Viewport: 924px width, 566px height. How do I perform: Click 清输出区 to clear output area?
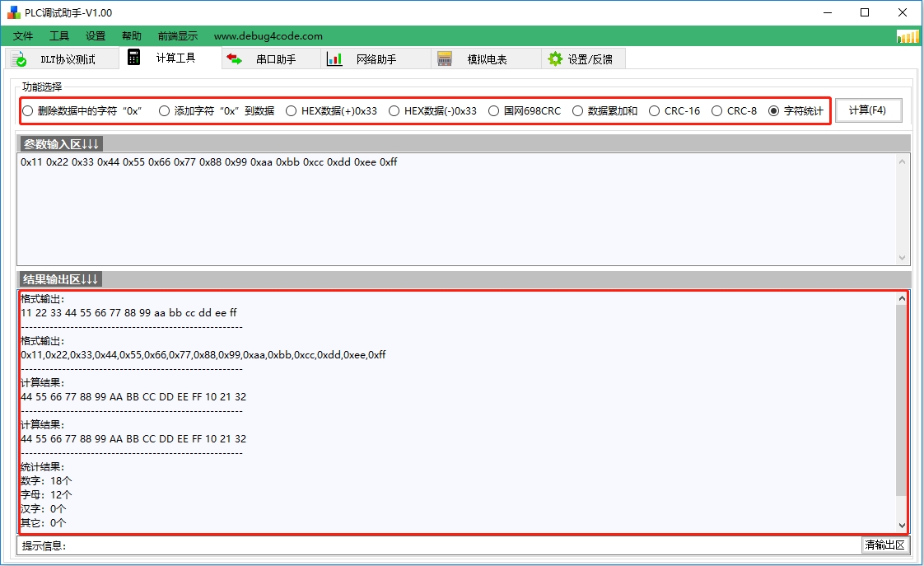click(885, 545)
